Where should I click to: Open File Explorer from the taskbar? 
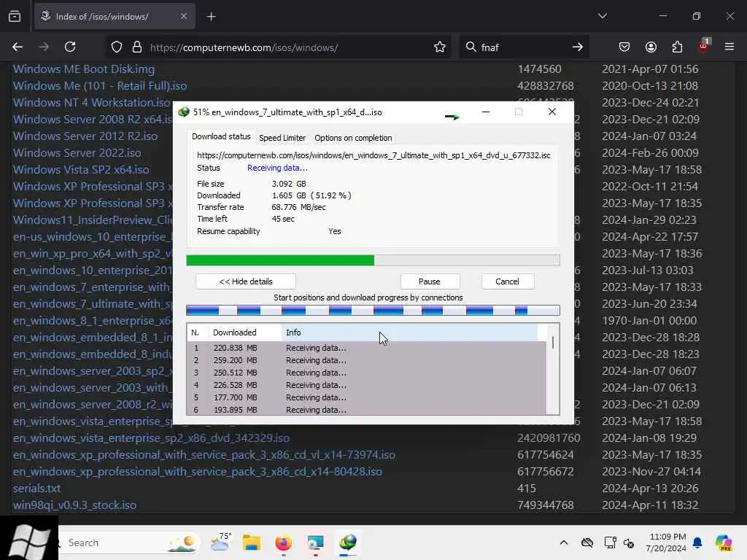[252, 542]
